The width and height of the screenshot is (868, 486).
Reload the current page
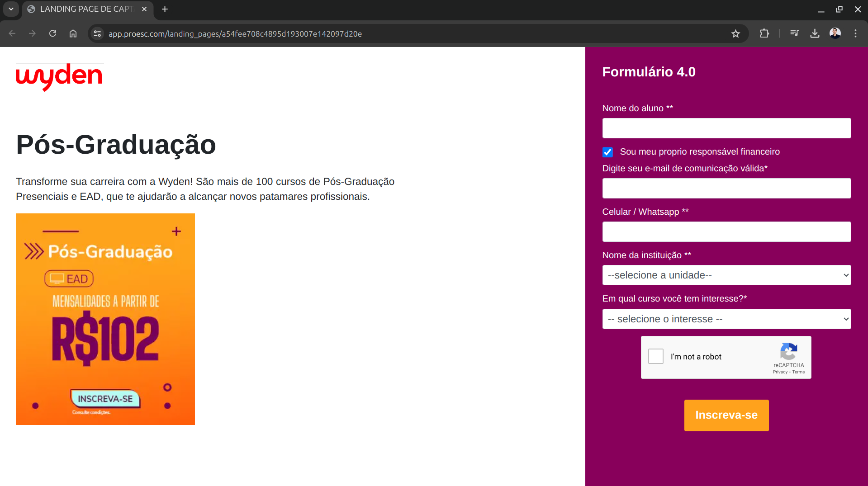pos(52,33)
